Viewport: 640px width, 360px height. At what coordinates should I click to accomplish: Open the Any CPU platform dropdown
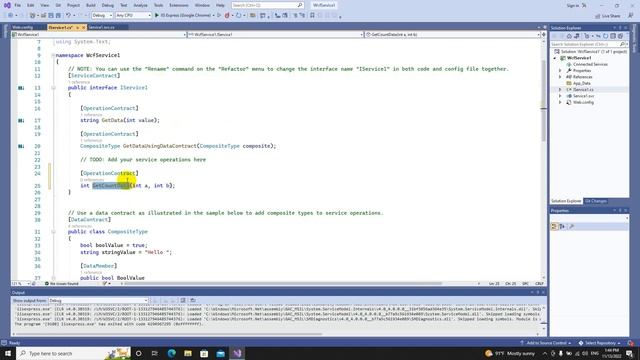click(x=133, y=16)
